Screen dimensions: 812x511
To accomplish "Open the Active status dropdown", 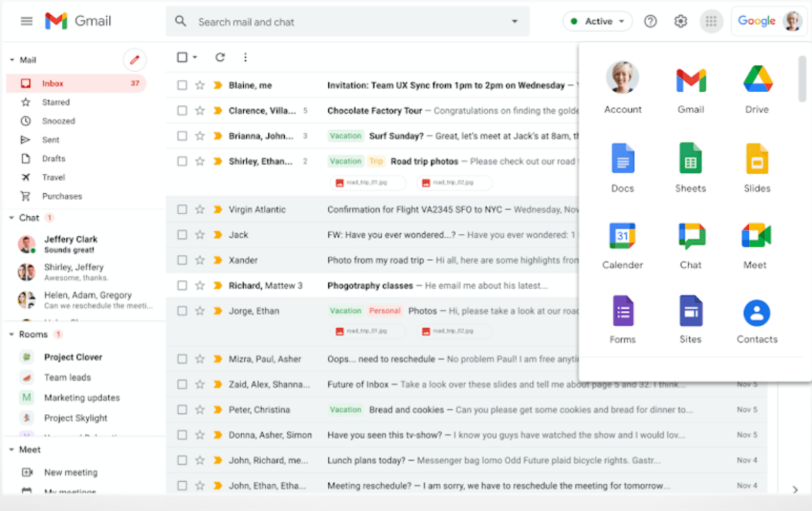I will click(x=597, y=21).
